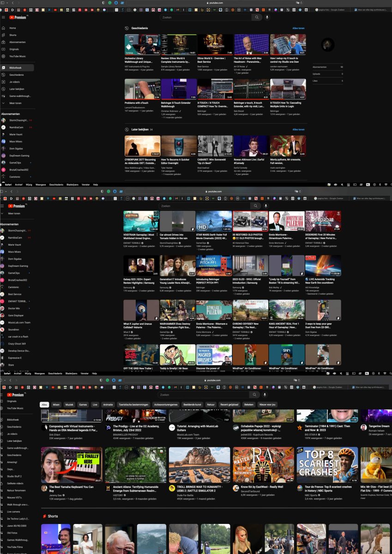Viewport: 392px width, 554px height.
Task: Click the youtube.com address bar of top window
Action: click(216, 3)
